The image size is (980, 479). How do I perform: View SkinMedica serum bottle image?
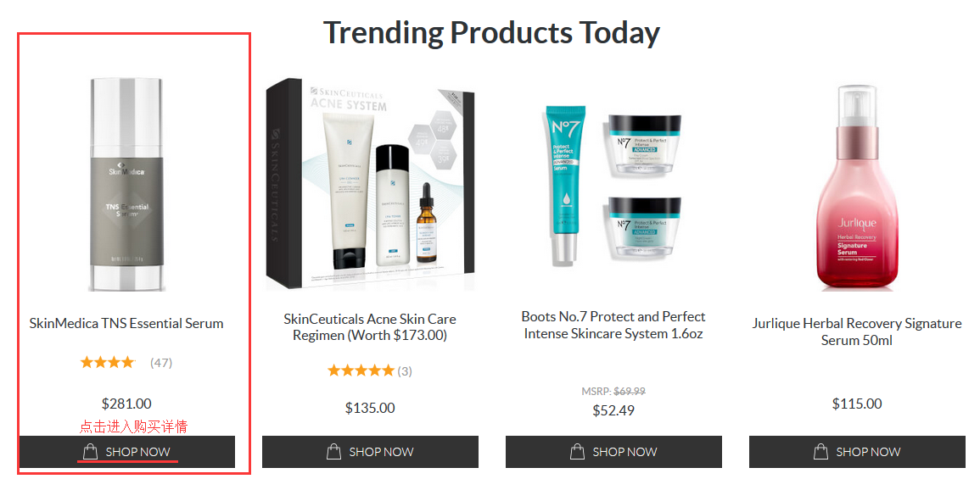(127, 184)
